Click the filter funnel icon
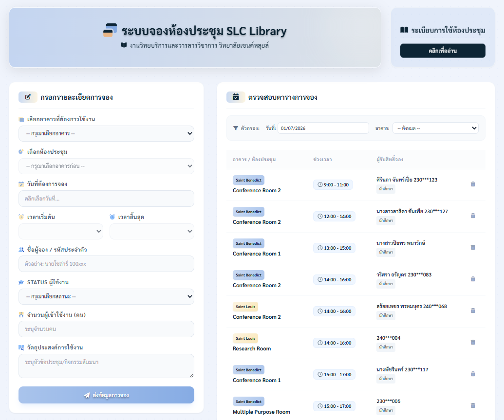The width and height of the screenshot is (504, 420). [236, 128]
